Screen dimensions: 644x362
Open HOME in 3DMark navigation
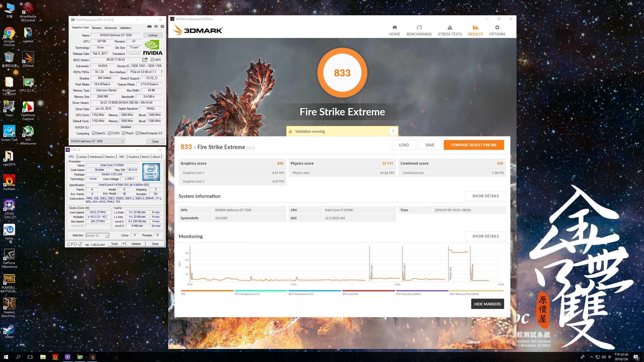(394, 31)
